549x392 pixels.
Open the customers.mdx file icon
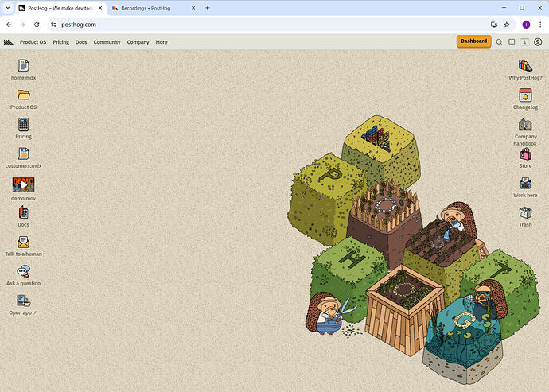[23, 153]
